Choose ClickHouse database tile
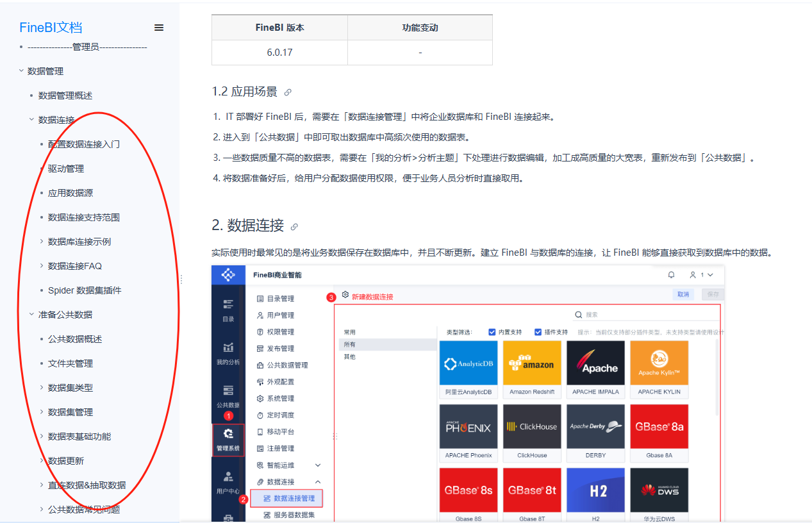812x523 pixels. point(532,432)
